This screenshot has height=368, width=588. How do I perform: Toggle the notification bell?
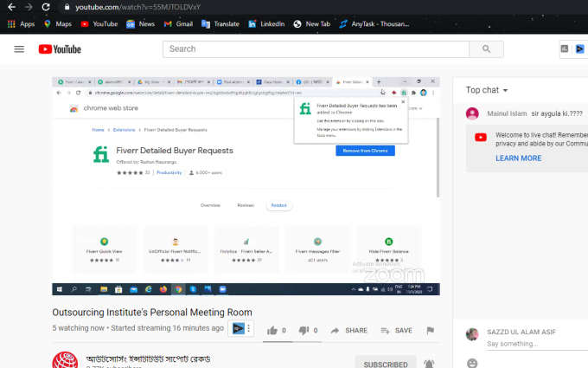(x=429, y=364)
